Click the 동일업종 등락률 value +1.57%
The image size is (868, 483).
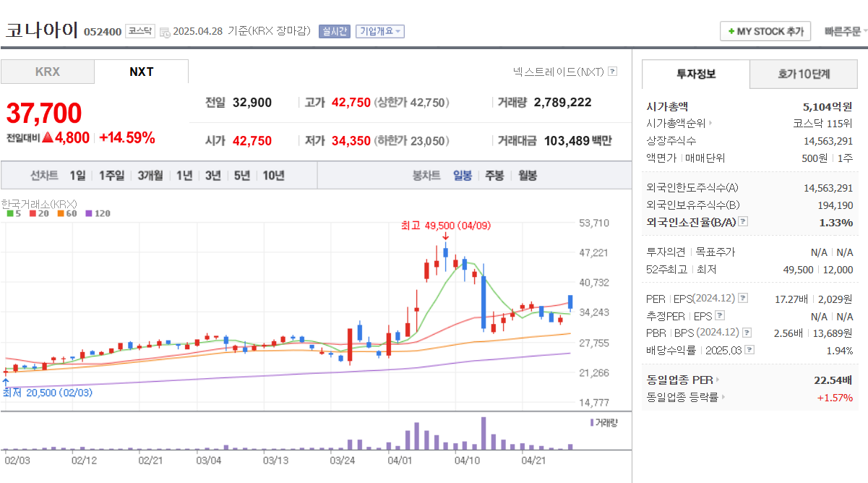coord(835,397)
